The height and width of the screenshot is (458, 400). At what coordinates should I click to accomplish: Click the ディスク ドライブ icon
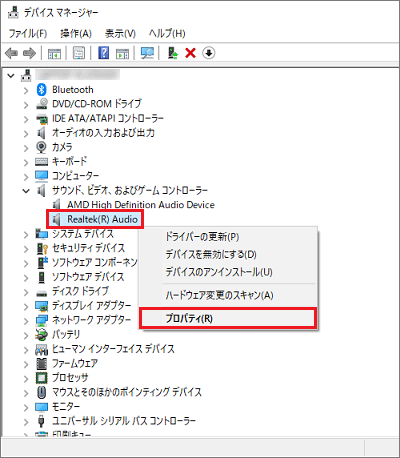coord(42,293)
